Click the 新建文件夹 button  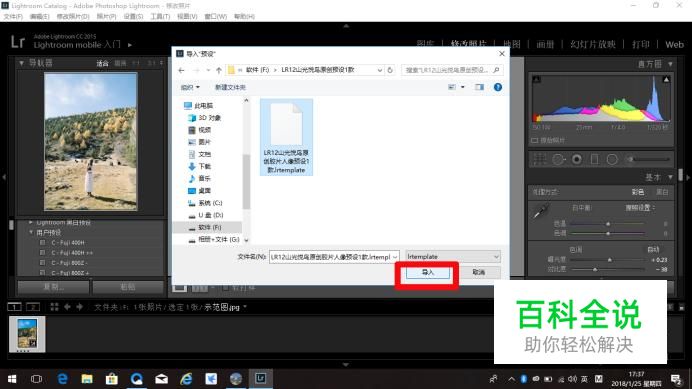230,87
